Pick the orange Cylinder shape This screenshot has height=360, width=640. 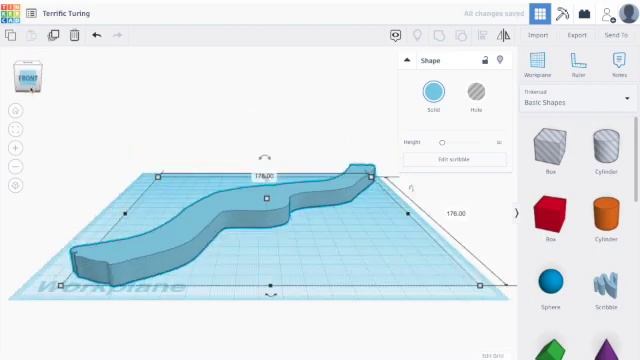(606, 214)
